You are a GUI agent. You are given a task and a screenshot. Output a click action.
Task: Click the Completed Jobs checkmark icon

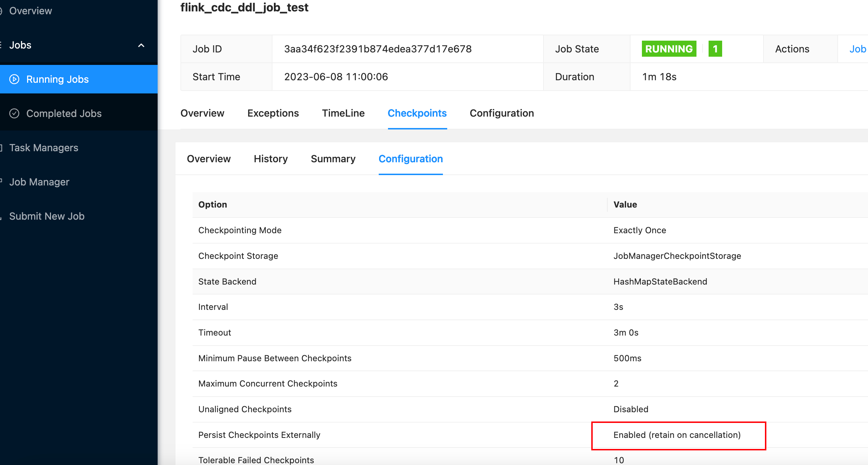click(14, 113)
